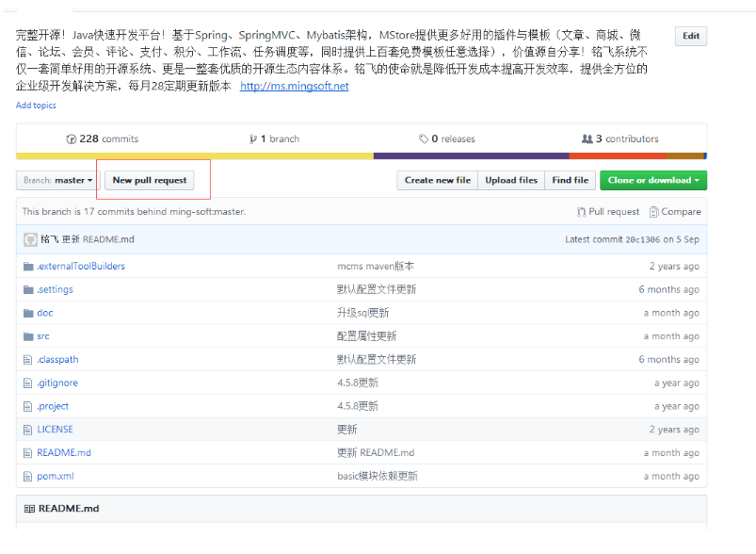Screen dimensions: 756x554
Task: Click the Add topics link
Action: pos(36,106)
